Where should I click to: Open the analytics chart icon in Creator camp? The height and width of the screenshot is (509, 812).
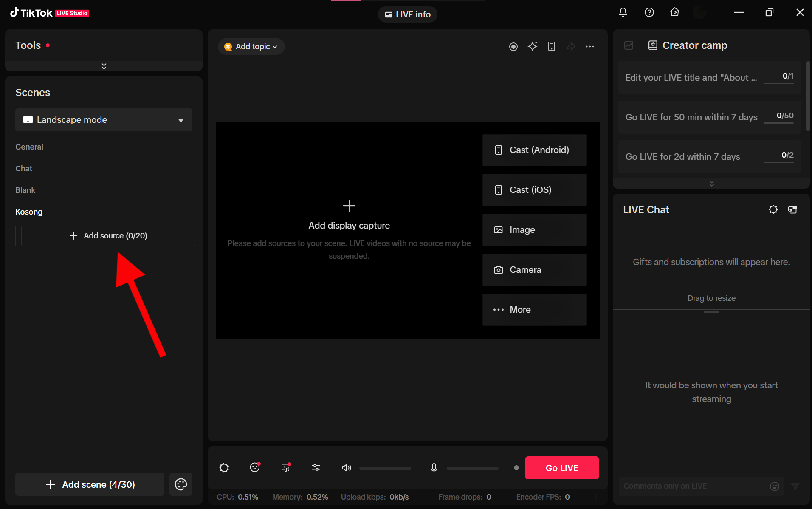(x=629, y=45)
